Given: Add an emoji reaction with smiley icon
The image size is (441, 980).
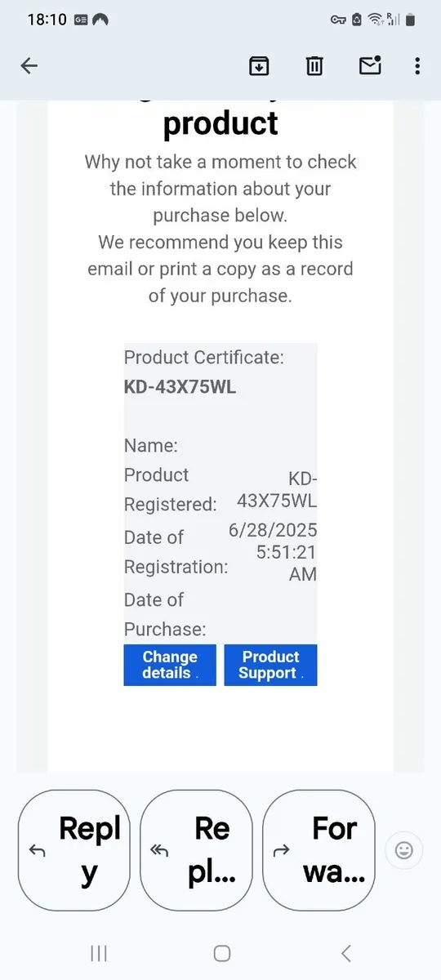Looking at the screenshot, I should 403,850.
